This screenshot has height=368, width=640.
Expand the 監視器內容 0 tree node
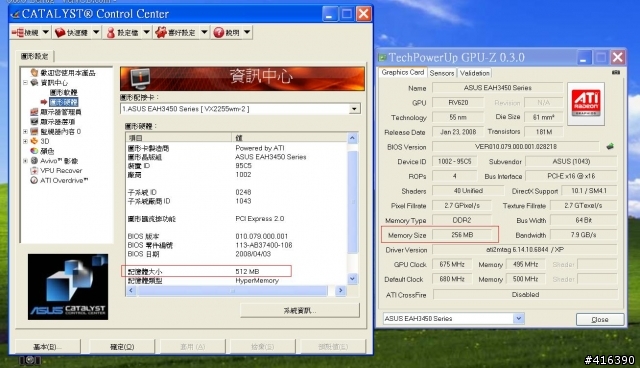coord(25,131)
